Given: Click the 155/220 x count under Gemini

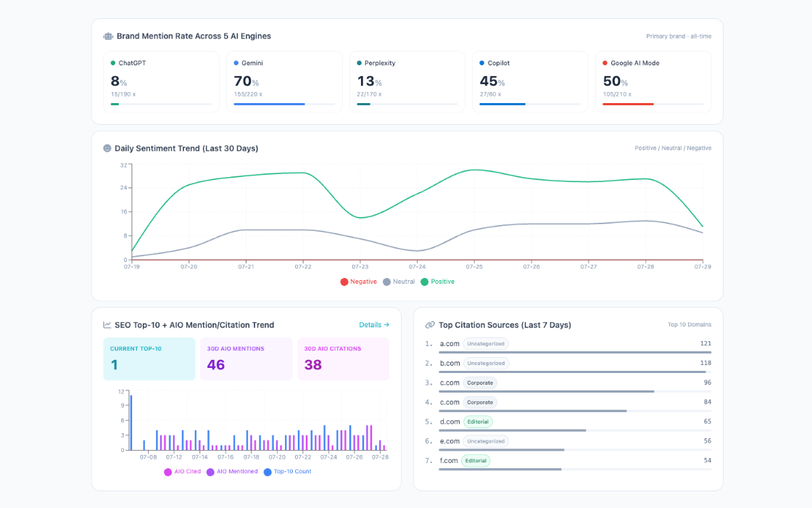Looking at the screenshot, I should point(248,94).
